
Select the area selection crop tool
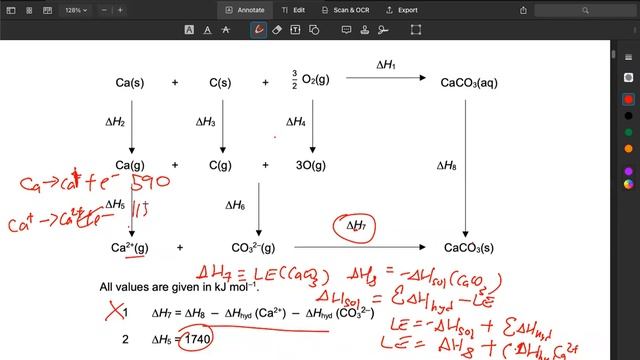(416, 30)
